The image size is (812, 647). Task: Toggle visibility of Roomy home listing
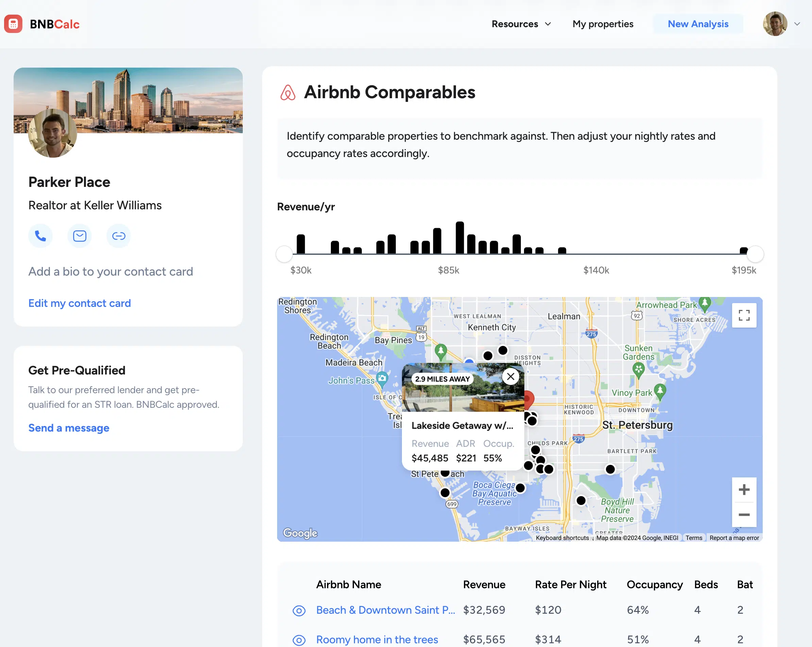click(x=299, y=640)
